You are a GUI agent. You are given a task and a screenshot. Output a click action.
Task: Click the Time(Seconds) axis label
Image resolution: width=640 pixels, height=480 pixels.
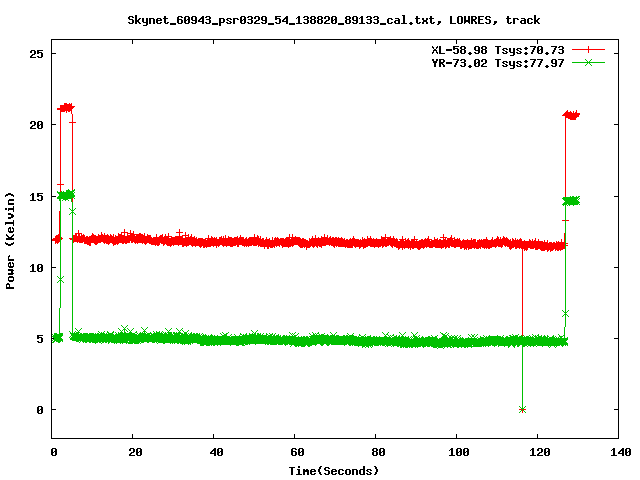(x=334, y=471)
